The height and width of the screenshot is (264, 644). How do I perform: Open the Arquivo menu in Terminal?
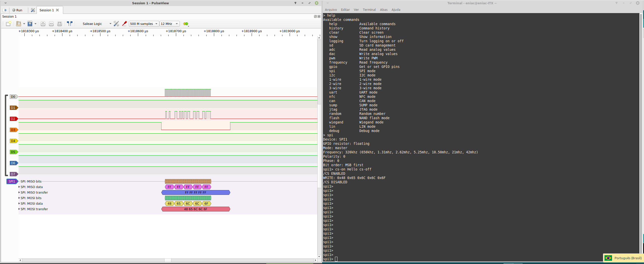(x=331, y=10)
